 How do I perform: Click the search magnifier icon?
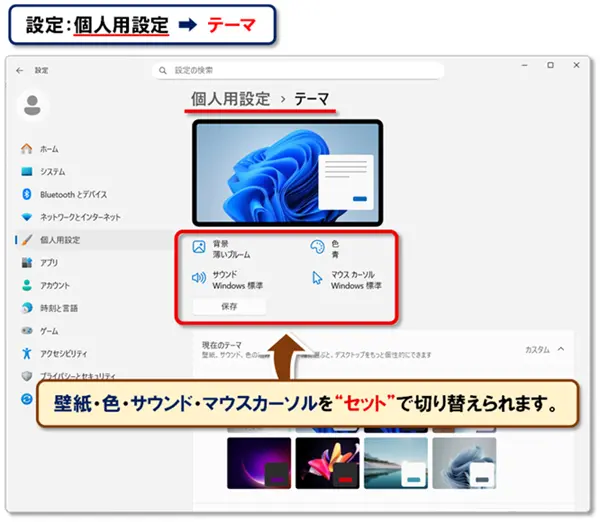[163, 70]
